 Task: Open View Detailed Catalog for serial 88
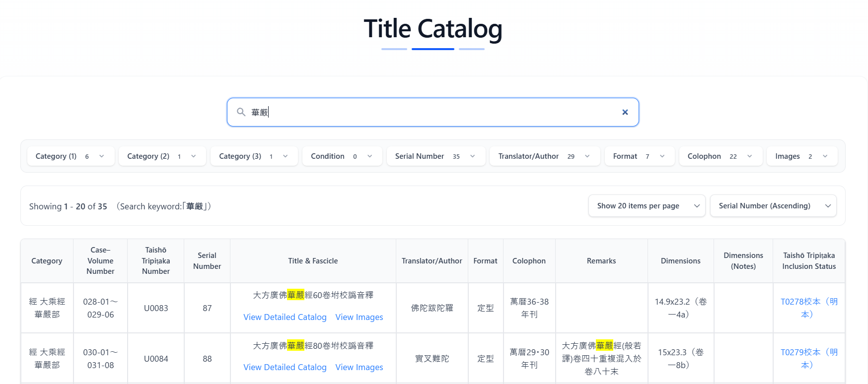click(x=285, y=367)
